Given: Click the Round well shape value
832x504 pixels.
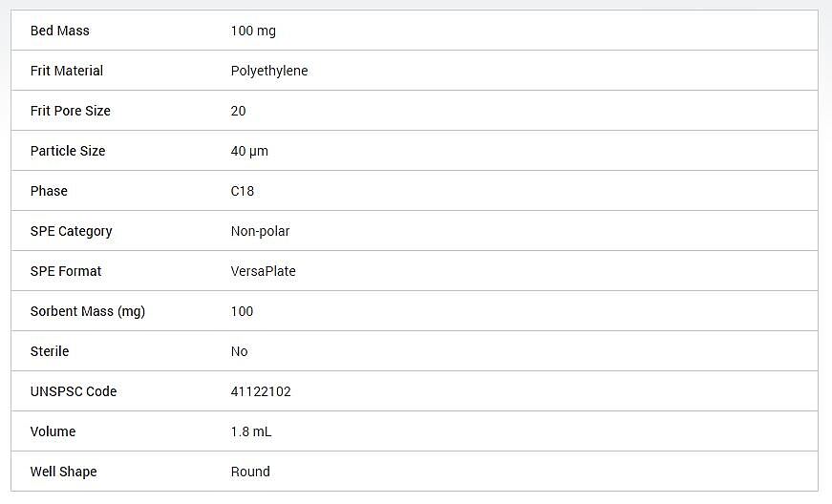Looking at the screenshot, I should 250,472.
